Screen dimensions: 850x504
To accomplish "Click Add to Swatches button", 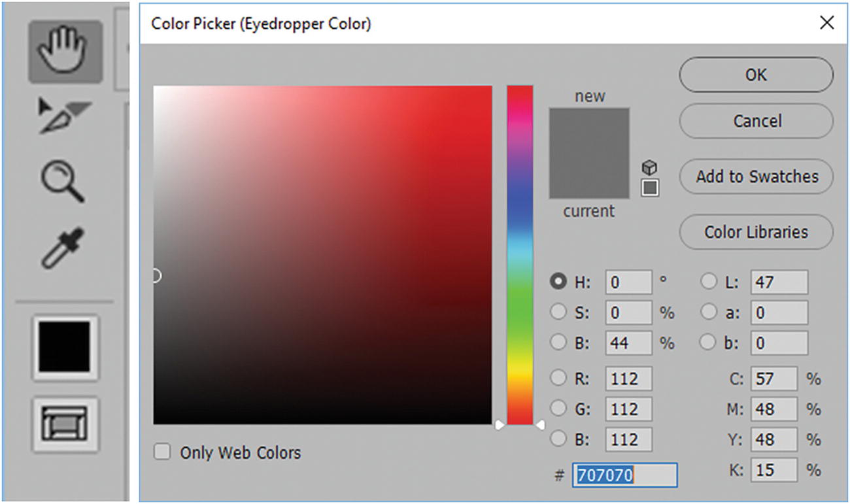I will click(756, 176).
